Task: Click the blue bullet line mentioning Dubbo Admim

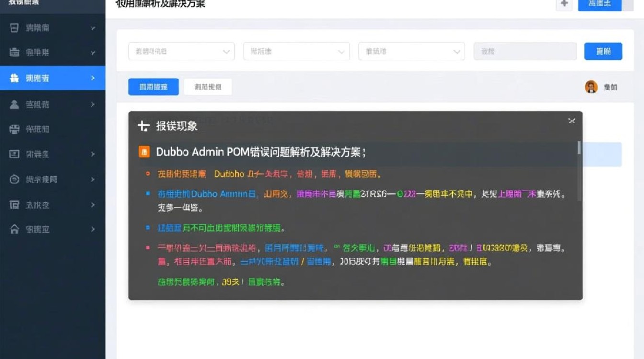Action: (x=362, y=201)
